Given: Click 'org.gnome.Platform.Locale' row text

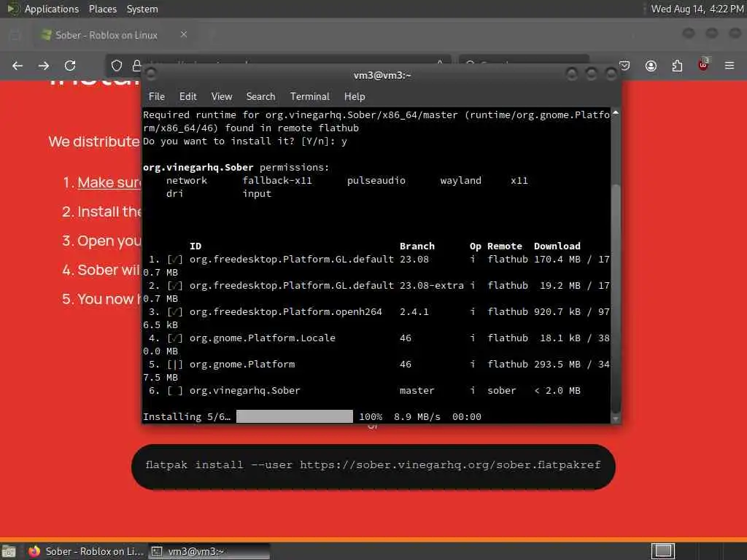Looking at the screenshot, I should [262, 338].
